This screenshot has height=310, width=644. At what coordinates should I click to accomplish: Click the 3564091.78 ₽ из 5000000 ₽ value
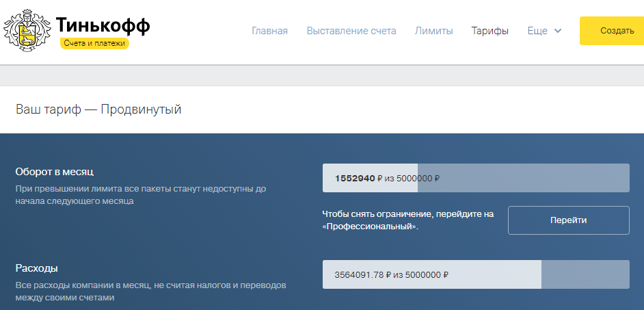[x=391, y=274]
